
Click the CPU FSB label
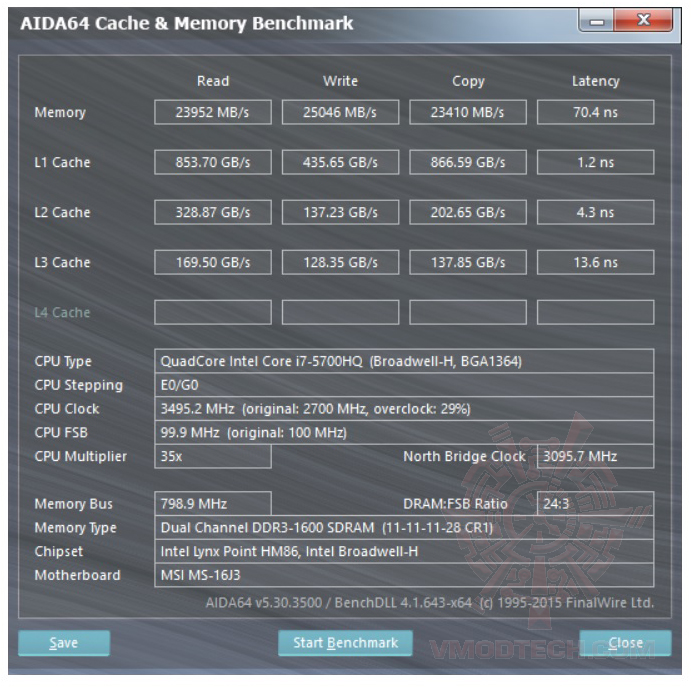click(x=61, y=433)
